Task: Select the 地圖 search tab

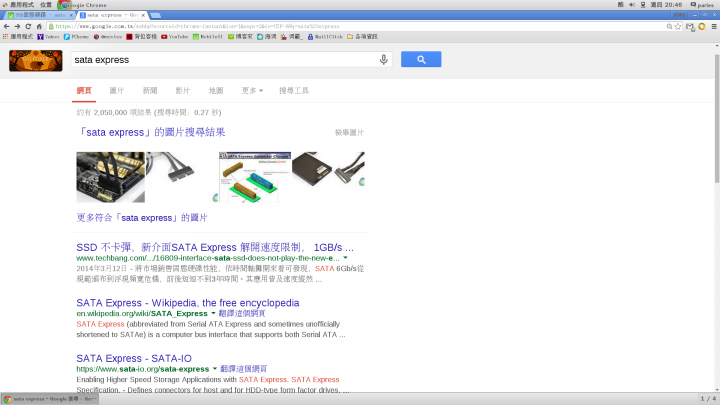Action: pyautogui.click(x=216, y=90)
